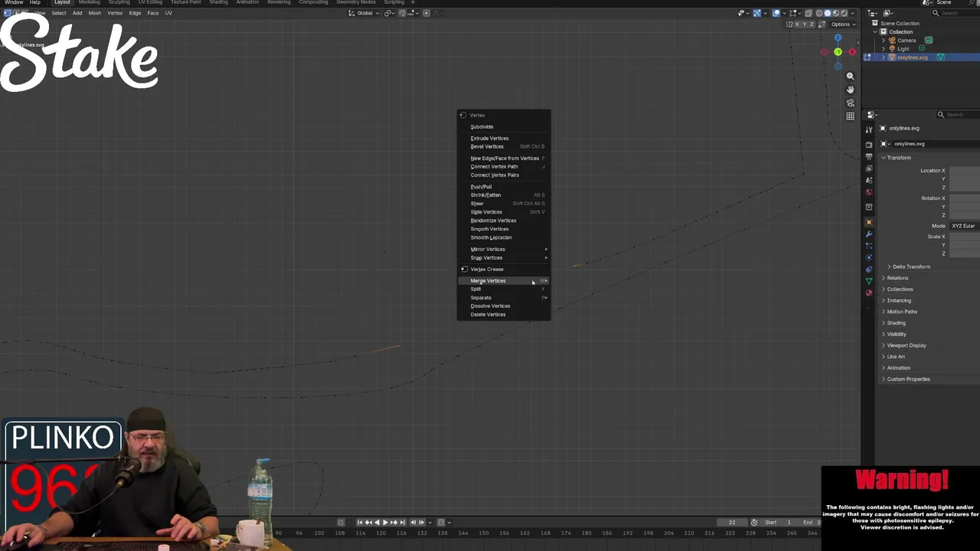Expand the Collections panel

pyautogui.click(x=900, y=289)
